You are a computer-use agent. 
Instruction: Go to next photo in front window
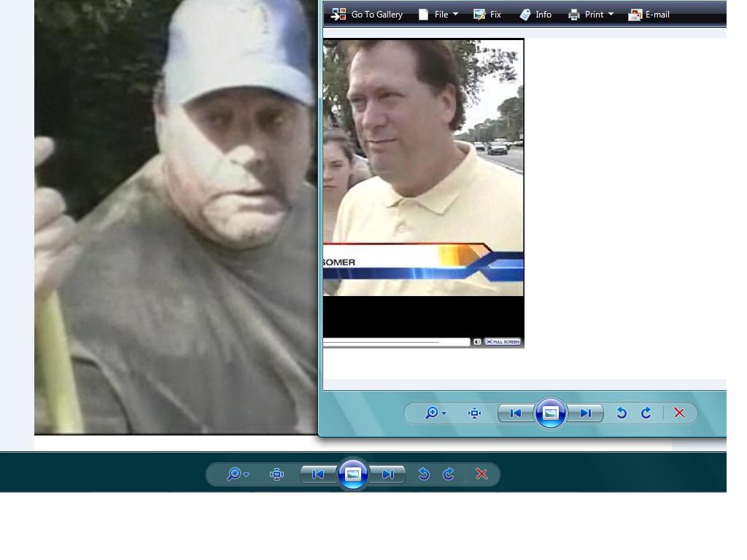point(585,413)
